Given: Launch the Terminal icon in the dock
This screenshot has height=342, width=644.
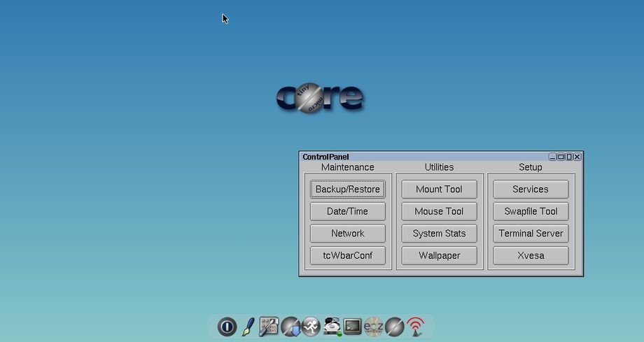Looking at the screenshot, I should (353, 327).
